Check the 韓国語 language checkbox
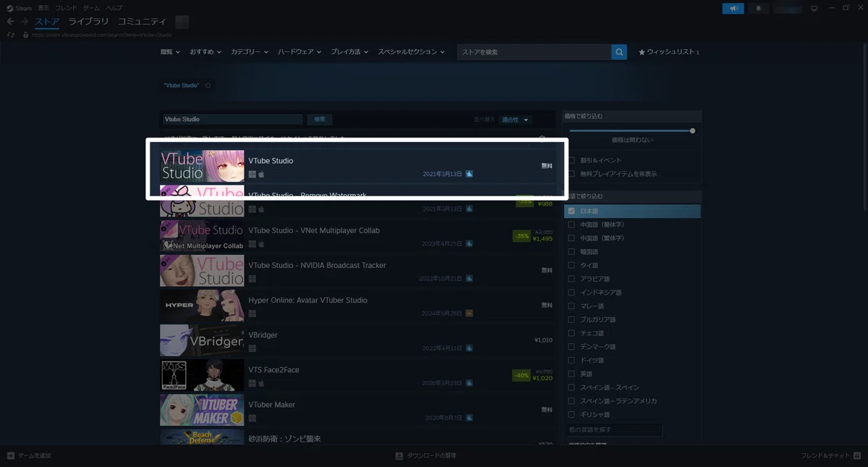The width and height of the screenshot is (868, 467). click(x=572, y=252)
